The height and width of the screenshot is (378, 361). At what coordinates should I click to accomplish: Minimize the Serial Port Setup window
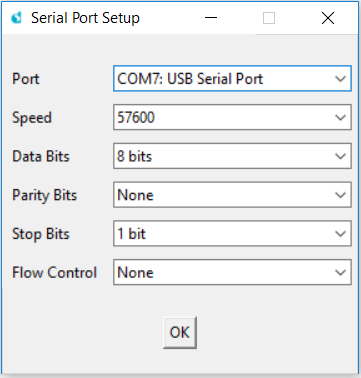coord(211,18)
